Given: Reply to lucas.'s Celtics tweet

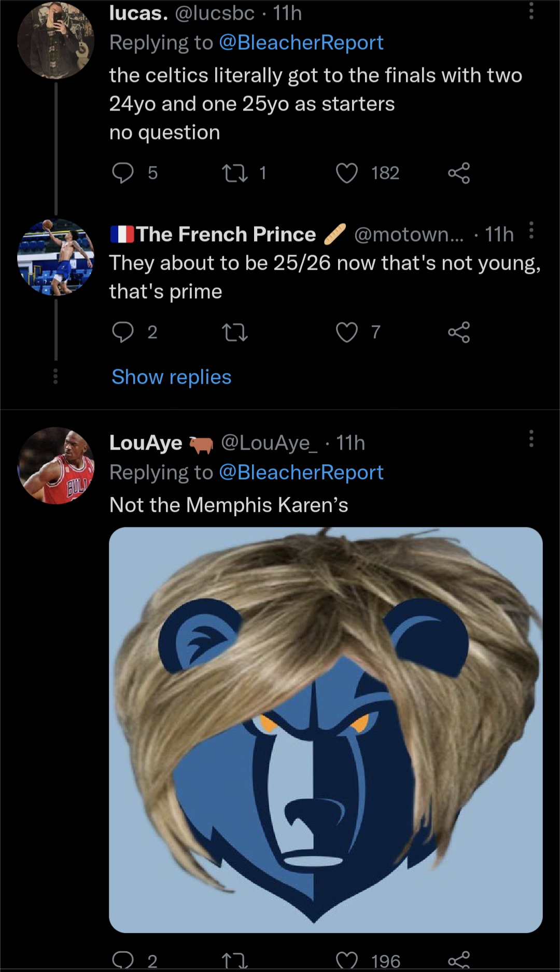Looking at the screenshot, I should pos(123,173).
